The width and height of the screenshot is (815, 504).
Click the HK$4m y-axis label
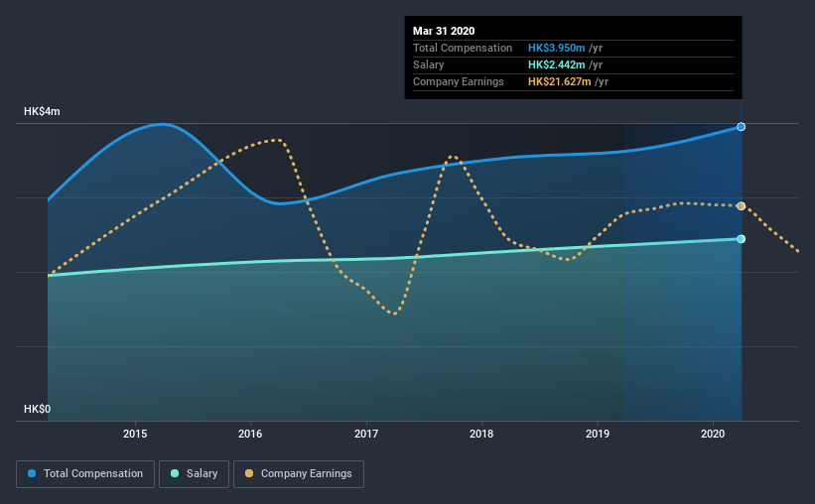pyautogui.click(x=42, y=112)
